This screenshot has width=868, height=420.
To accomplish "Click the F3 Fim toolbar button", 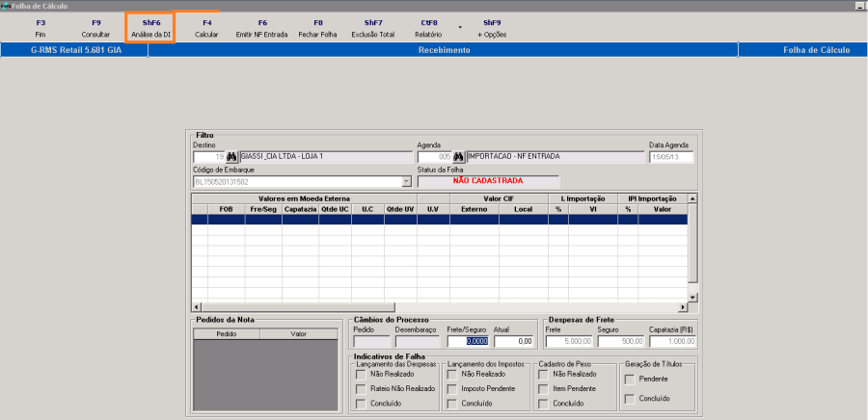I will (41, 29).
